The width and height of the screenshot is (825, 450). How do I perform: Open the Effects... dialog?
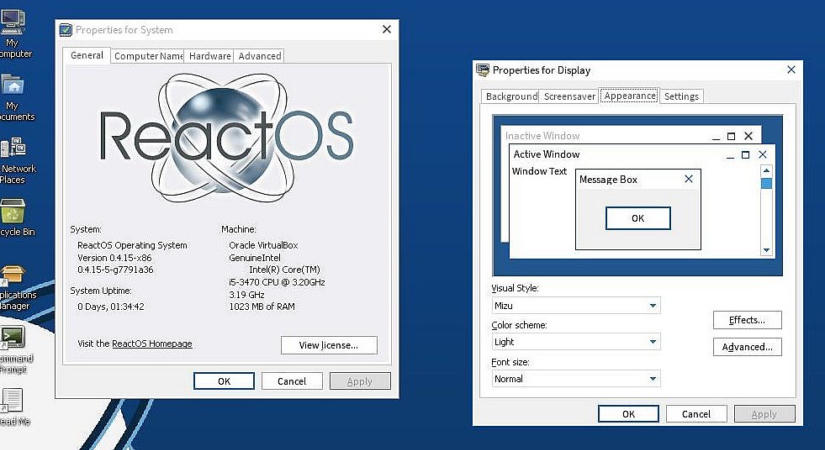click(x=747, y=320)
